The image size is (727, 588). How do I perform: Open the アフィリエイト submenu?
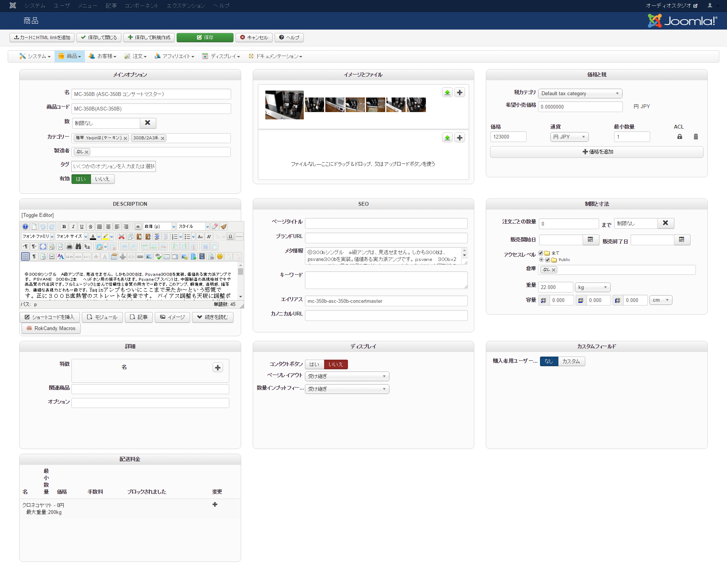tap(174, 56)
